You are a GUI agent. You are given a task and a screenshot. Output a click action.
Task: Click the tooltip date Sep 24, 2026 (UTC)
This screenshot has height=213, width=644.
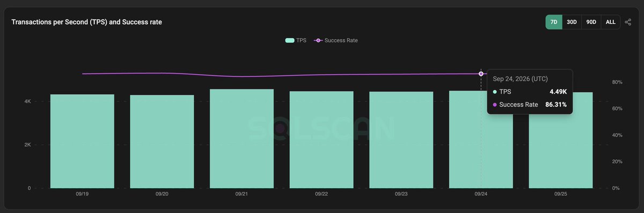click(521, 79)
